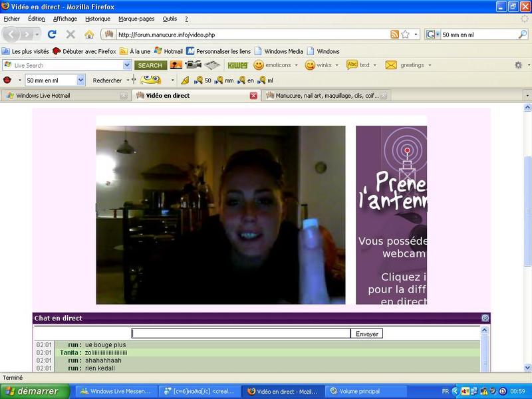Click the chat message input field
Screen dimensions: 532x399
click(x=241, y=334)
